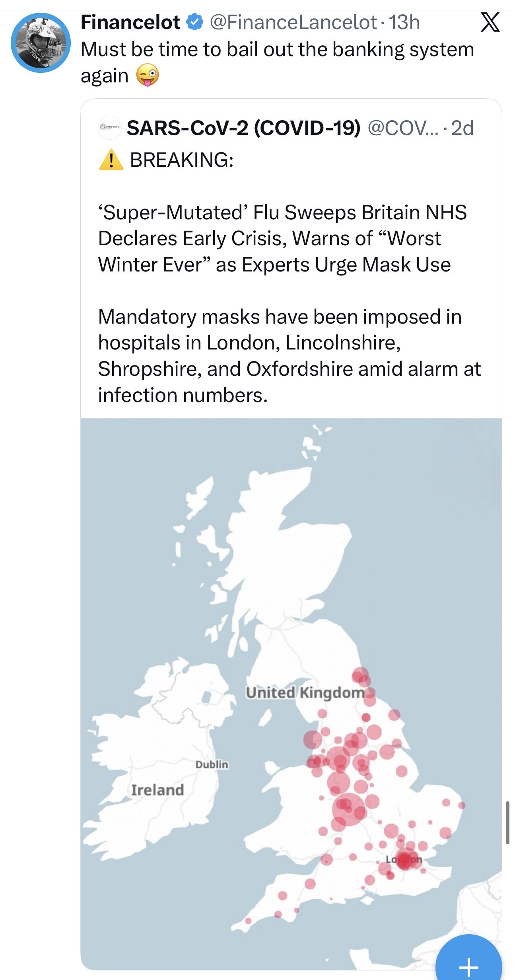Open the @FinanceLancelot handle link

[293, 22]
